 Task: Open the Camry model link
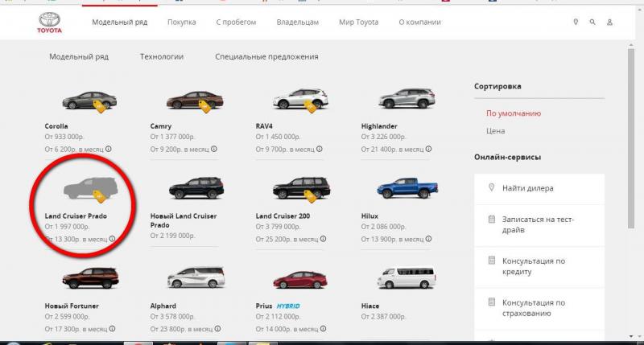[160, 126]
